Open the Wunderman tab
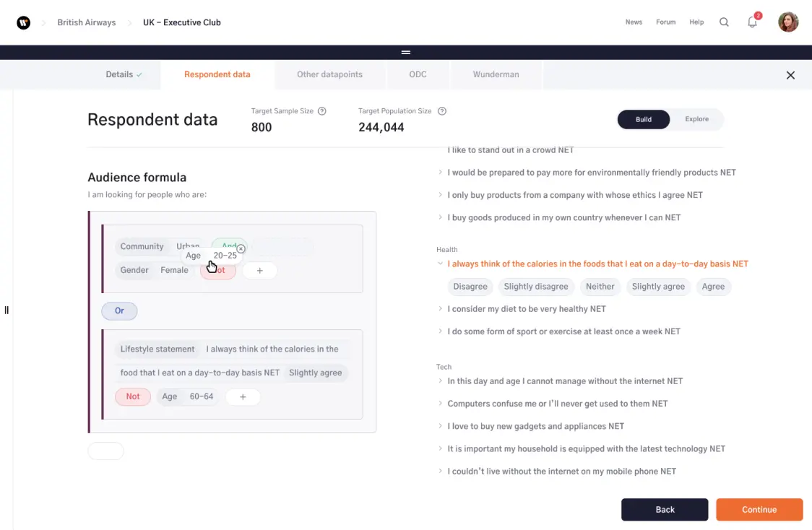The width and height of the screenshot is (812, 530). tap(496, 74)
